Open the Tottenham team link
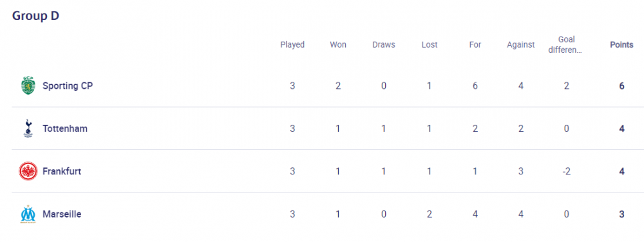The height and width of the screenshot is (242, 644). pyautogui.click(x=65, y=129)
